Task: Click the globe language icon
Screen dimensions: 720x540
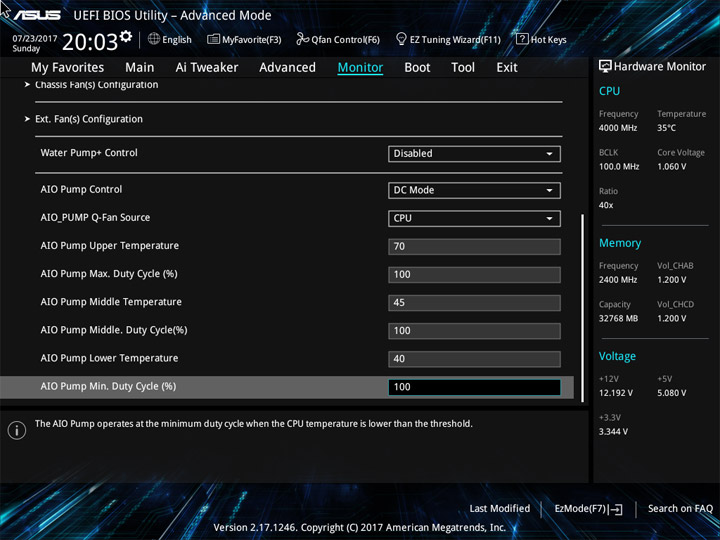Action: (154, 39)
